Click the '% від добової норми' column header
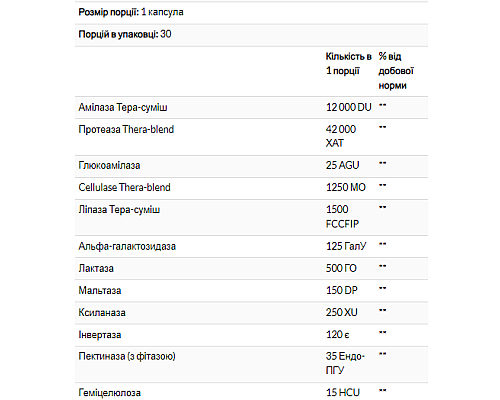 tap(396, 71)
